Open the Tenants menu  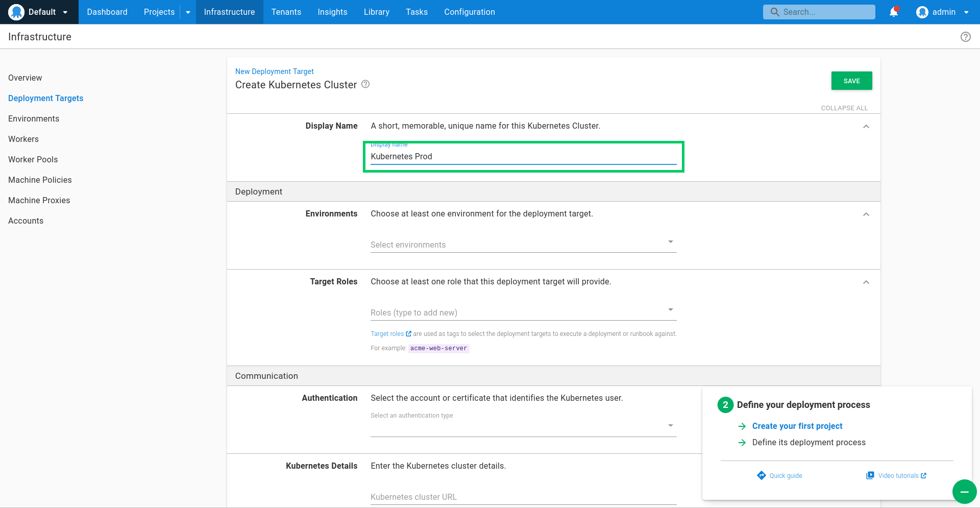(x=286, y=12)
